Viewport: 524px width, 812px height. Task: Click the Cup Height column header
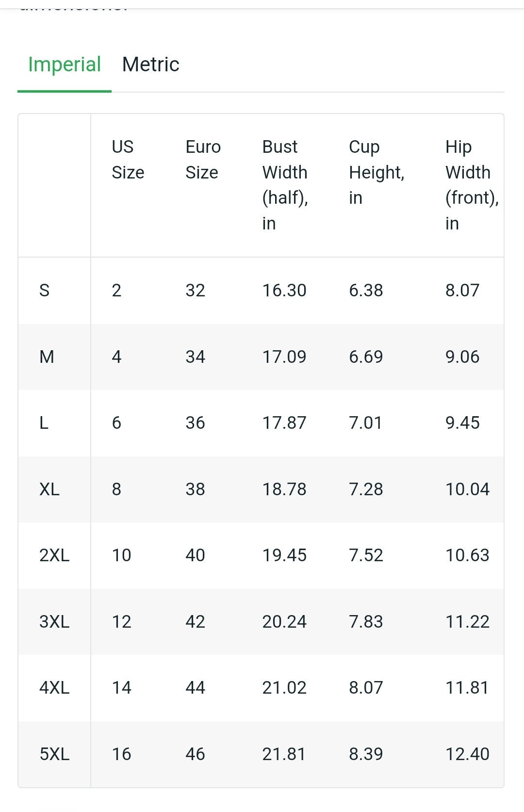point(377,172)
